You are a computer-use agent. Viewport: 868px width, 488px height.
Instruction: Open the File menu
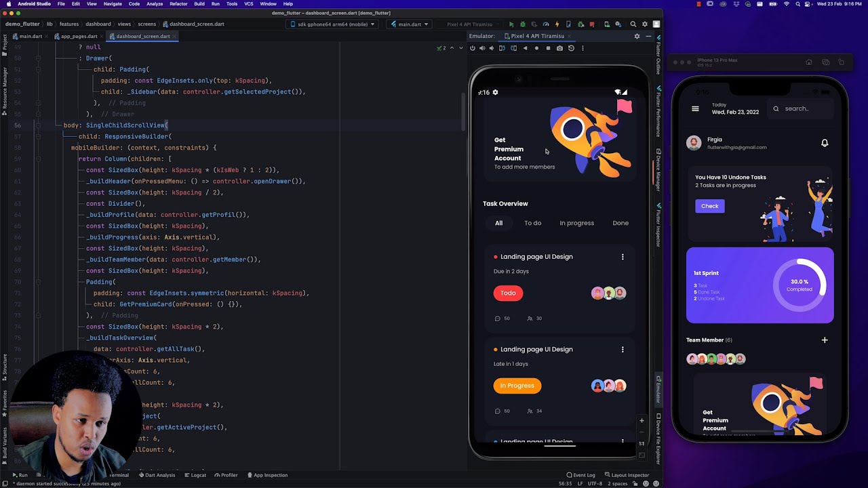pyautogui.click(x=61, y=4)
